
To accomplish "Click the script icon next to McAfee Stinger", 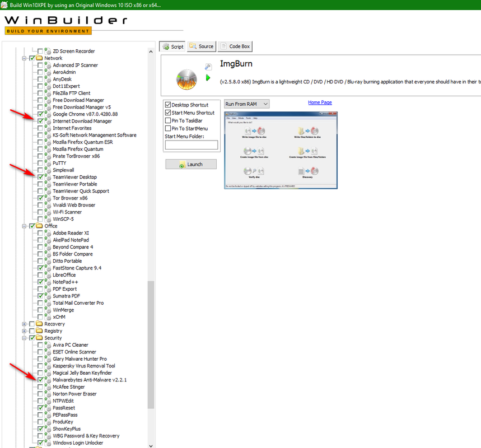I will click(48, 387).
